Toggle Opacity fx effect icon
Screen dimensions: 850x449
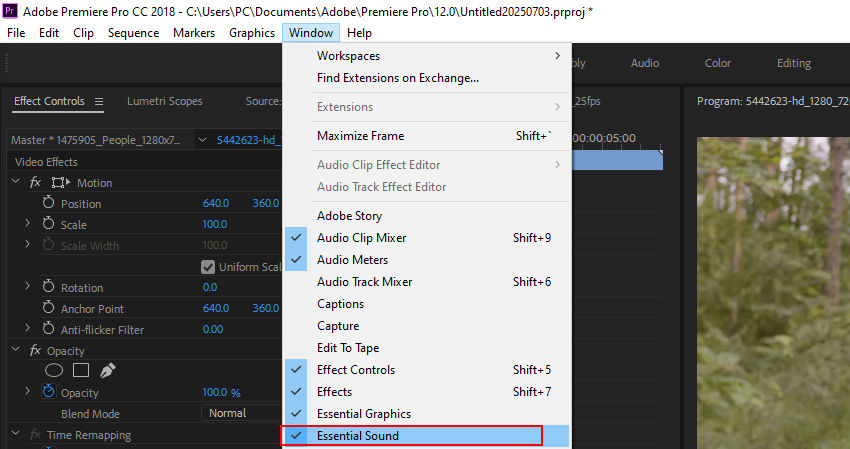(x=35, y=350)
